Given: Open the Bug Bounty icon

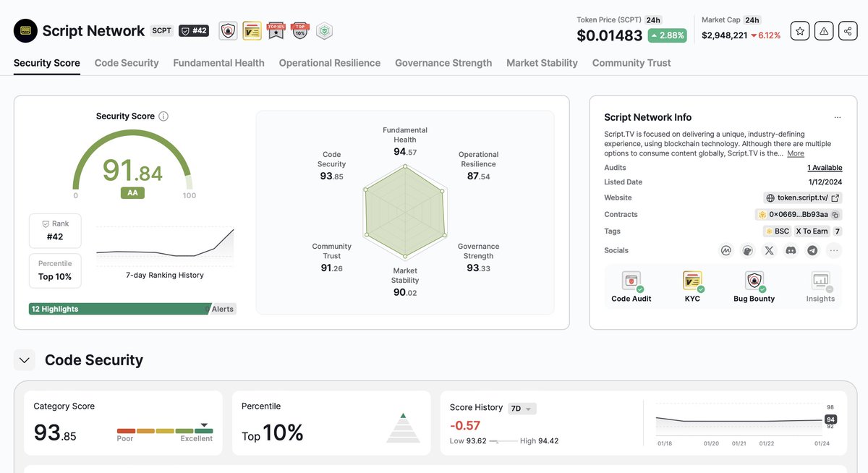Looking at the screenshot, I should [754, 281].
